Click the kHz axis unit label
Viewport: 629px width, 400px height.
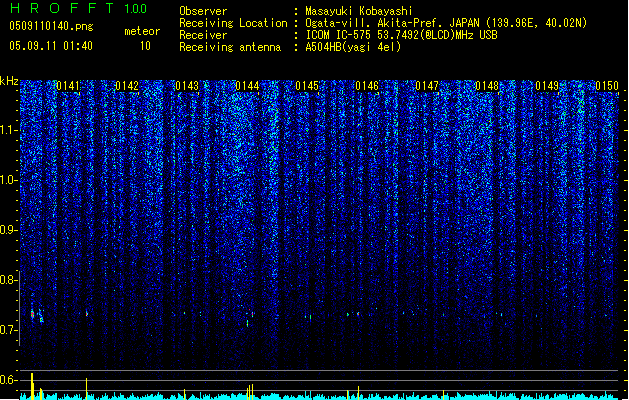point(9,81)
